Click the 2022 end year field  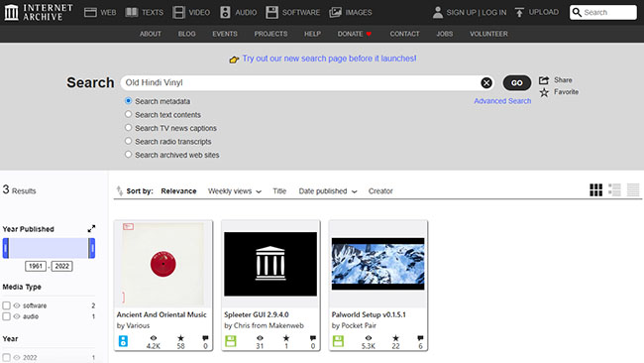(62, 266)
